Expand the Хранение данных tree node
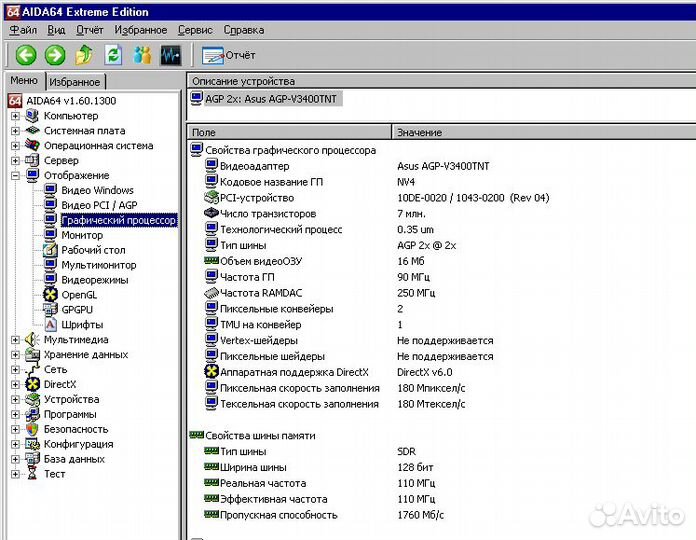The image size is (696, 540). click(15, 355)
